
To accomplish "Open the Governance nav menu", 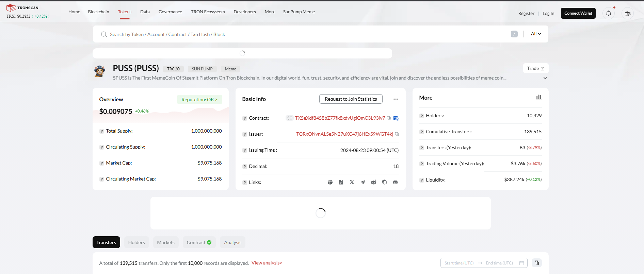I will [x=170, y=12].
